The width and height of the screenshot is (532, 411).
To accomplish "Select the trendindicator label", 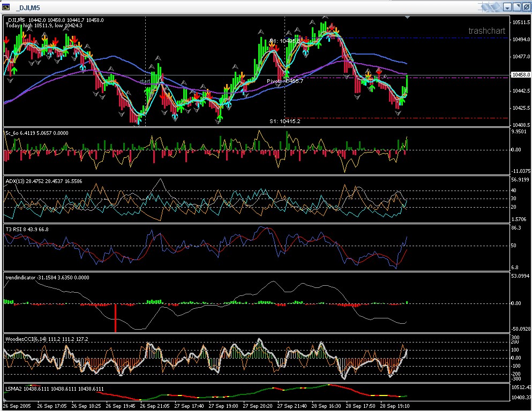I will click(x=47, y=278).
